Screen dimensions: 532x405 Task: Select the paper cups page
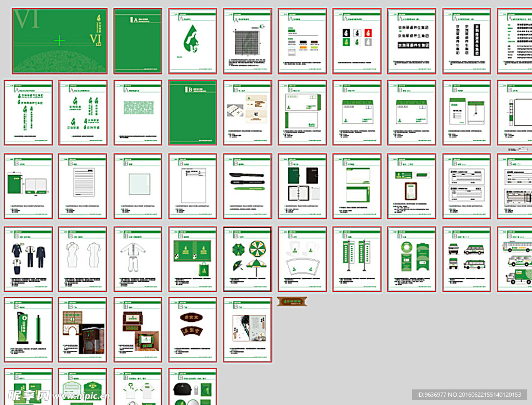[302, 259]
